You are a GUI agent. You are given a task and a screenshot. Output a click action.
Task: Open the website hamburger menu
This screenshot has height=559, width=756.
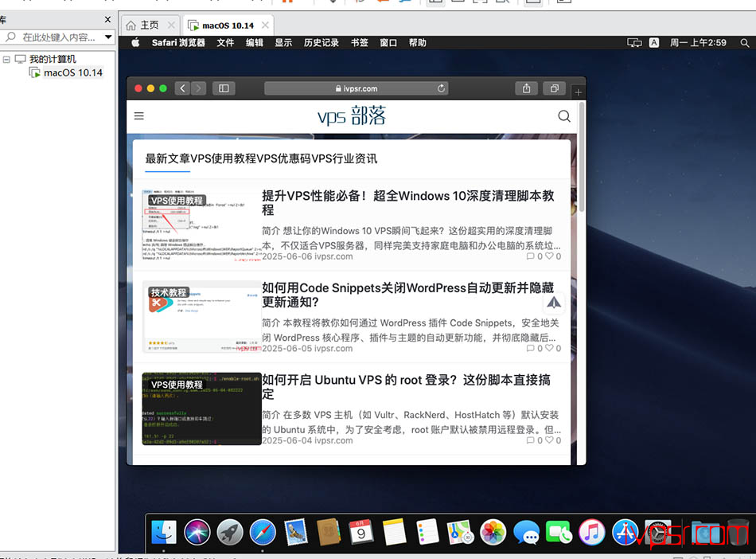point(138,115)
